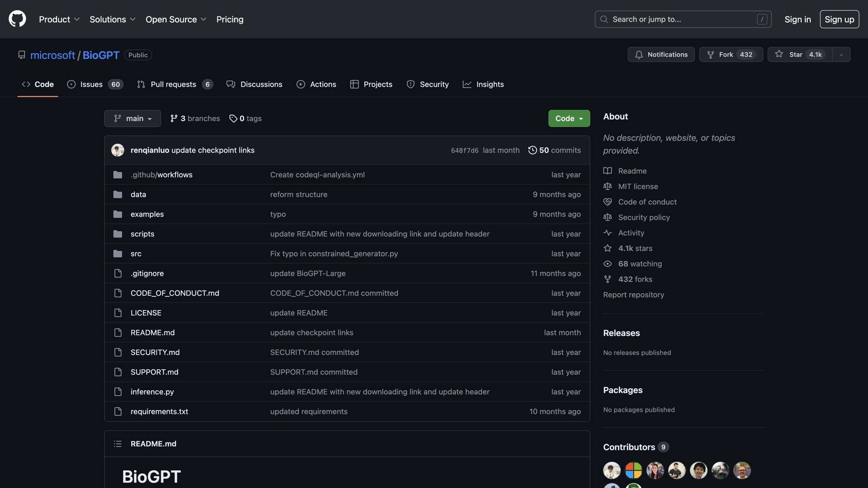
Task: Click the README table of contents icon
Action: pyautogui.click(x=118, y=444)
